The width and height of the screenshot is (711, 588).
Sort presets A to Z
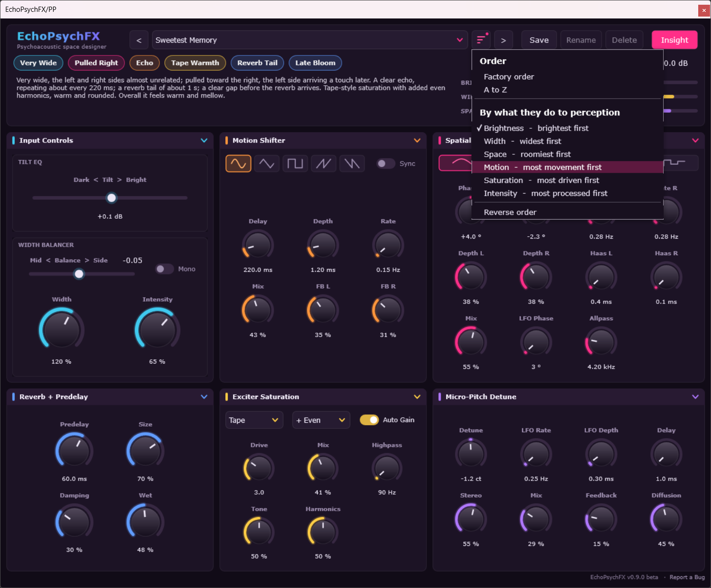point(567,90)
